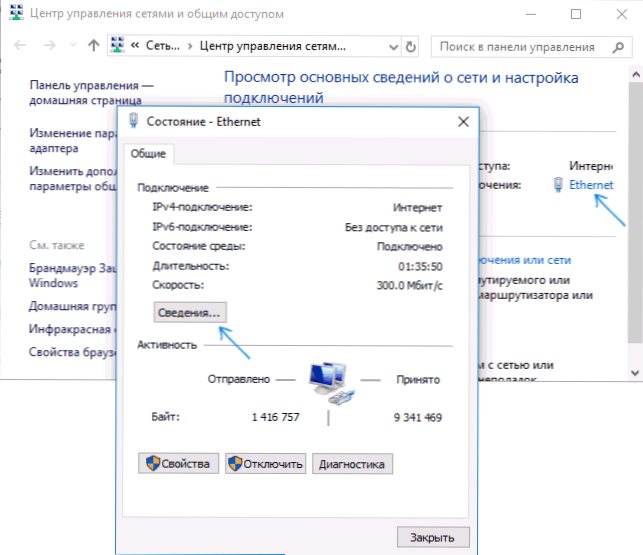The width and height of the screenshot is (643, 555).
Task: Open Инфракрасная связь link
Action: (x=73, y=329)
